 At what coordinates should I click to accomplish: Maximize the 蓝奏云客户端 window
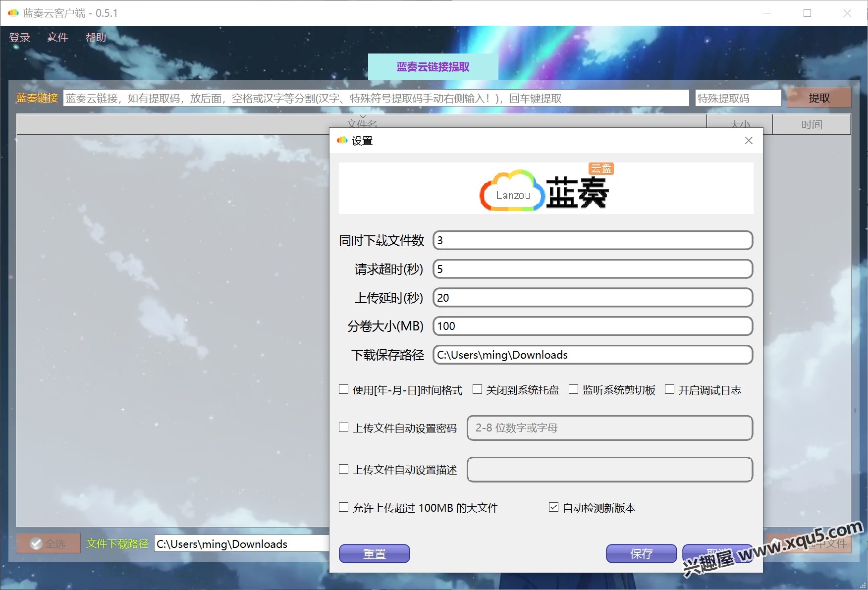[808, 13]
